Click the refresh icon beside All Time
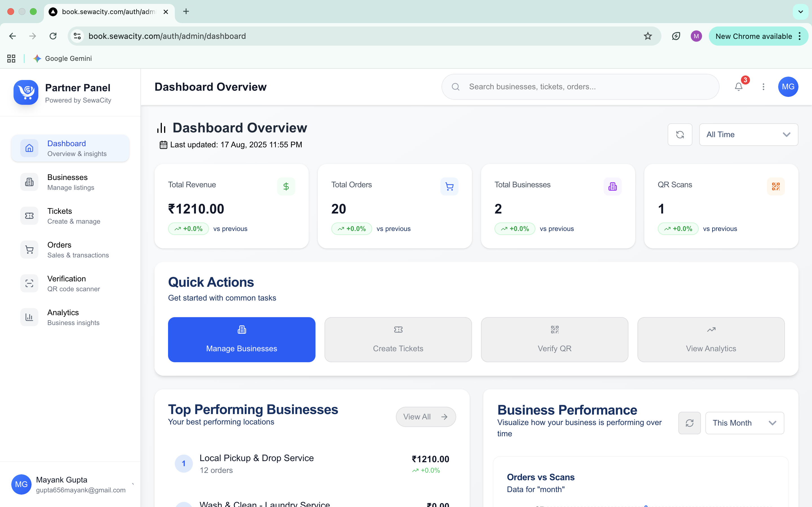The width and height of the screenshot is (812, 507). click(680, 134)
